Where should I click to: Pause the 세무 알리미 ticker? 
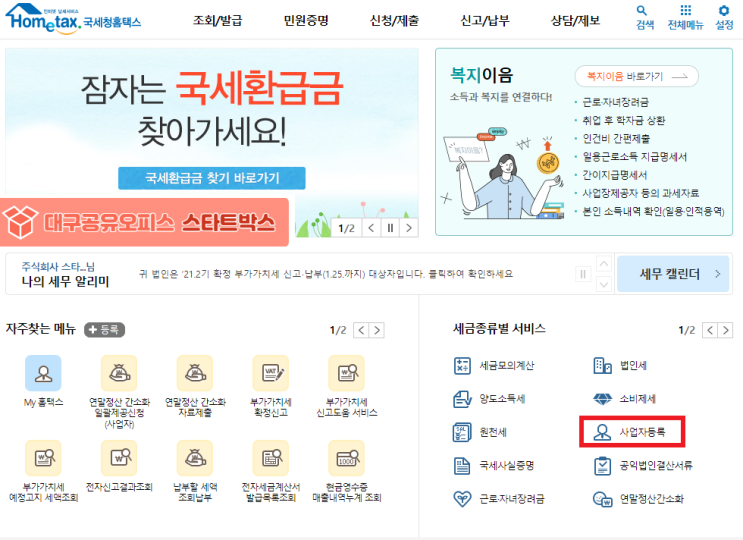[x=583, y=274]
